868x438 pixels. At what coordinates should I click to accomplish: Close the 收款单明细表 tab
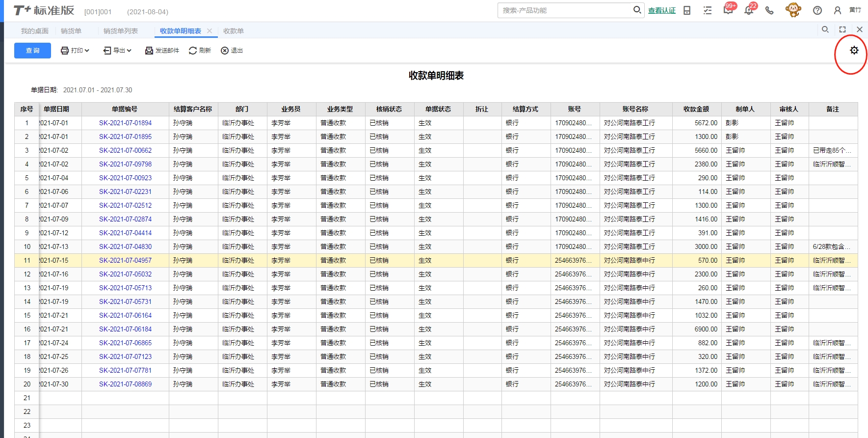[x=210, y=31]
